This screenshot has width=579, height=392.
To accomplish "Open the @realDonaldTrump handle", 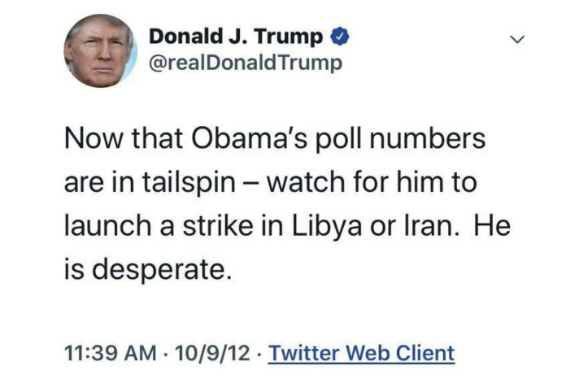I will [246, 63].
